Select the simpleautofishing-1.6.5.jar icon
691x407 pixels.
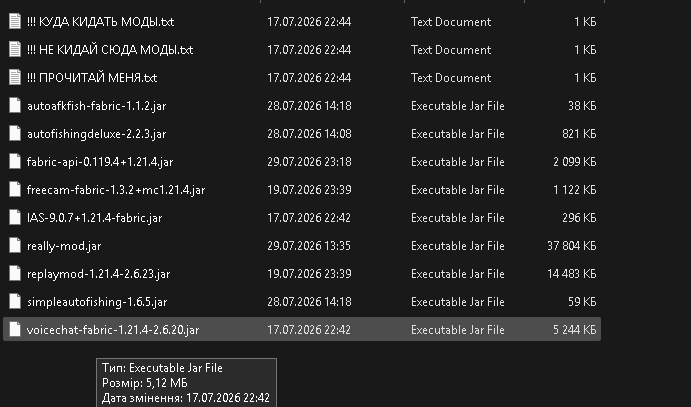point(15,302)
